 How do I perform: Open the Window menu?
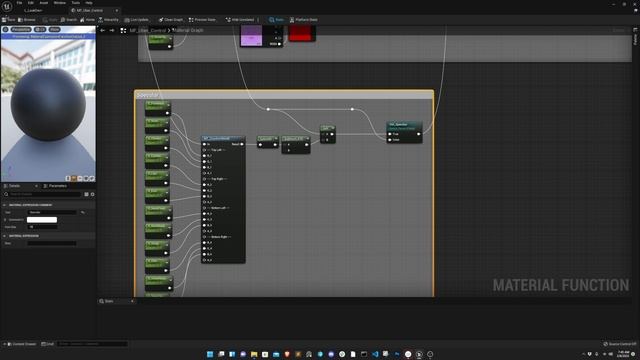(60, 3)
